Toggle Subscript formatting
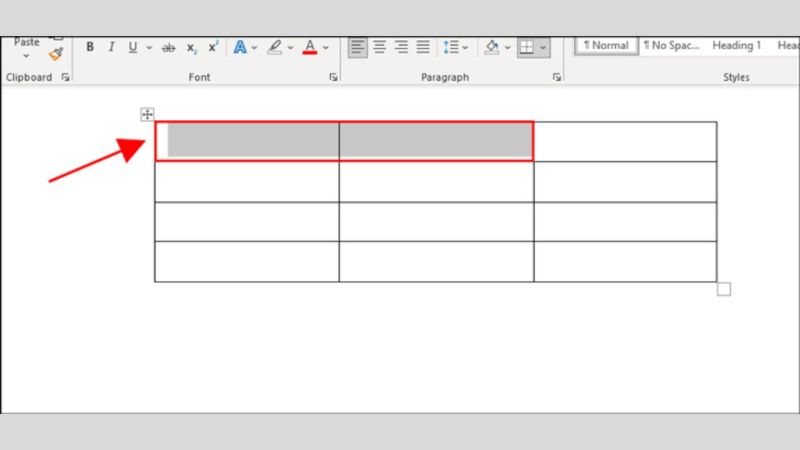The width and height of the screenshot is (800, 450). coord(191,48)
